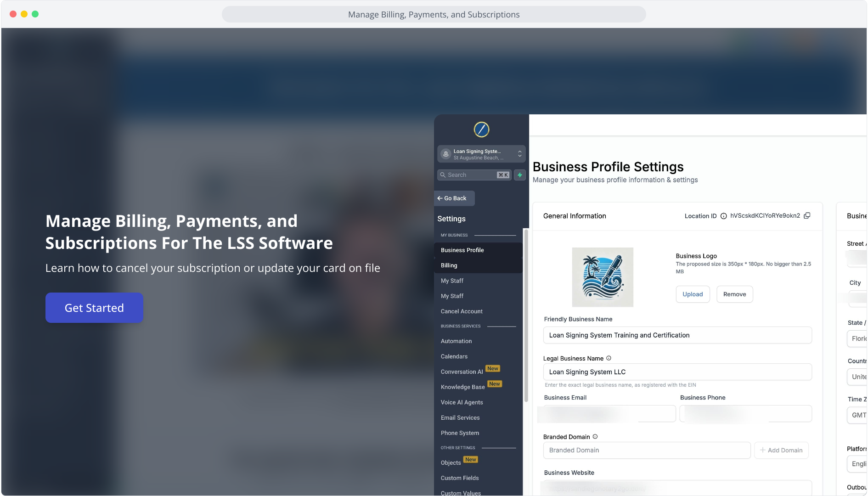
Task: Click the Business Website field
Action: point(677,488)
